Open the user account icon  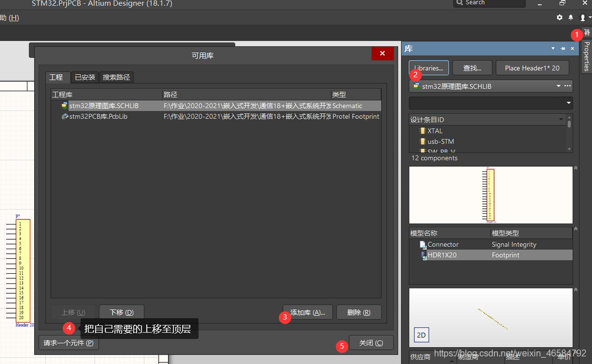click(583, 17)
